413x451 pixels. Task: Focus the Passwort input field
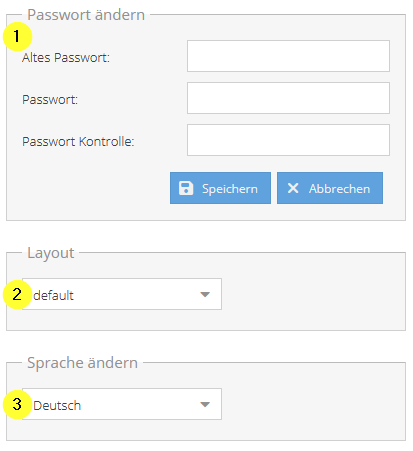click(288, 98)
